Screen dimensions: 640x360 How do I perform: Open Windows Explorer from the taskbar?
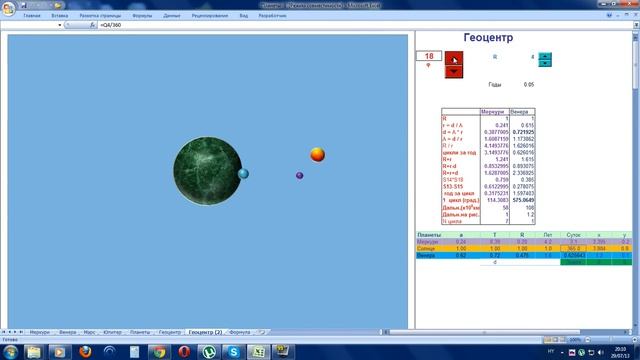pyautogui.click(x=34, y=352)
